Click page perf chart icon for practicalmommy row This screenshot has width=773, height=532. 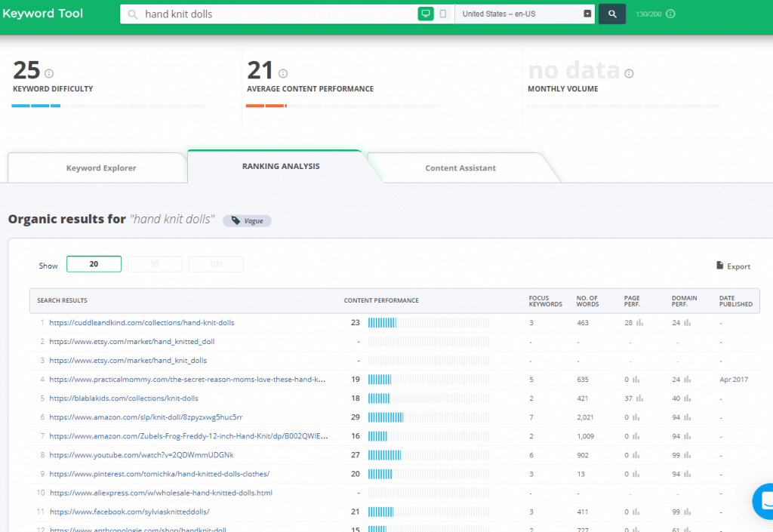pyautogui.click(x=636, y=380)
